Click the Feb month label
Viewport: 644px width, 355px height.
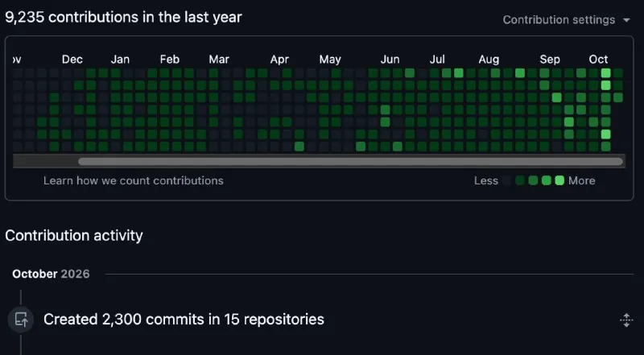(x=170, y=60)
